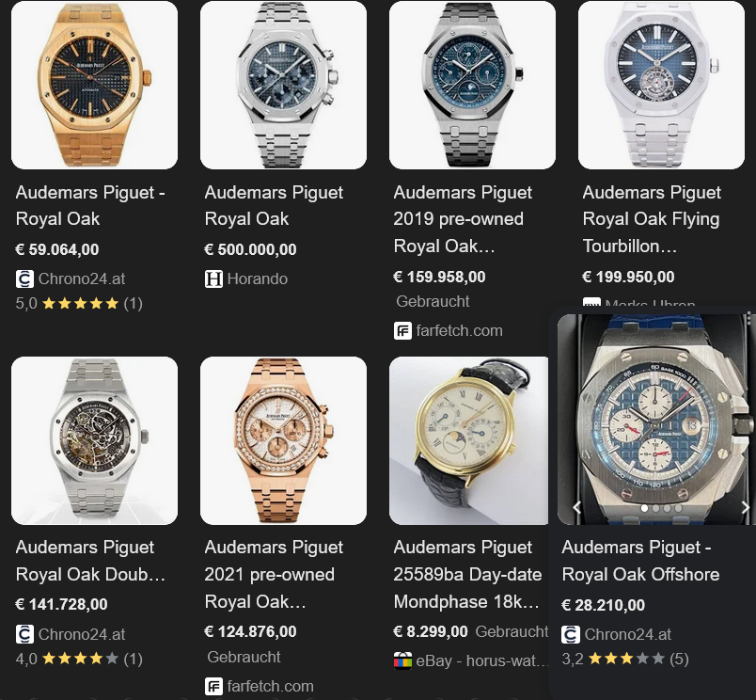Select last carousel dot on Offshore image
This screenshot has height=700, width=756.
pos(678,508)
